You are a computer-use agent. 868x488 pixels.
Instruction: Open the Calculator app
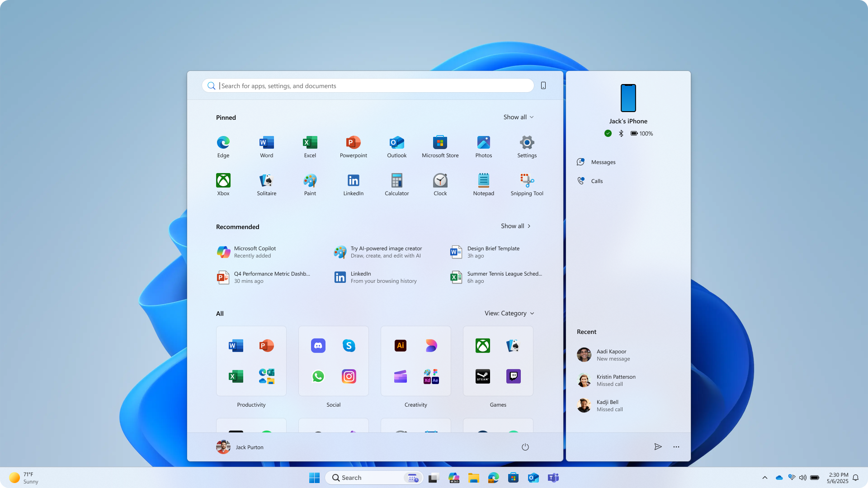pos(396,184)
